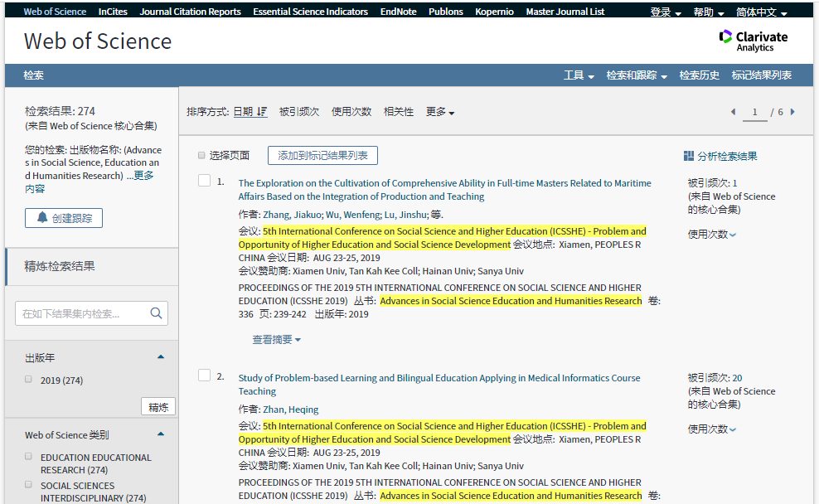819x504 pixels.
Task: Open title of result 2 Problem-based Learning
Action: click(x=439, y=385)
